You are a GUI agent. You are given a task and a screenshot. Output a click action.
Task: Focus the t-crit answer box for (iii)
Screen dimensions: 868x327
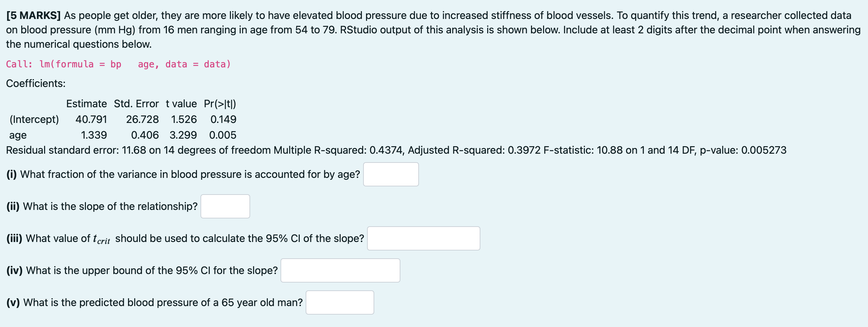point(424,238)
